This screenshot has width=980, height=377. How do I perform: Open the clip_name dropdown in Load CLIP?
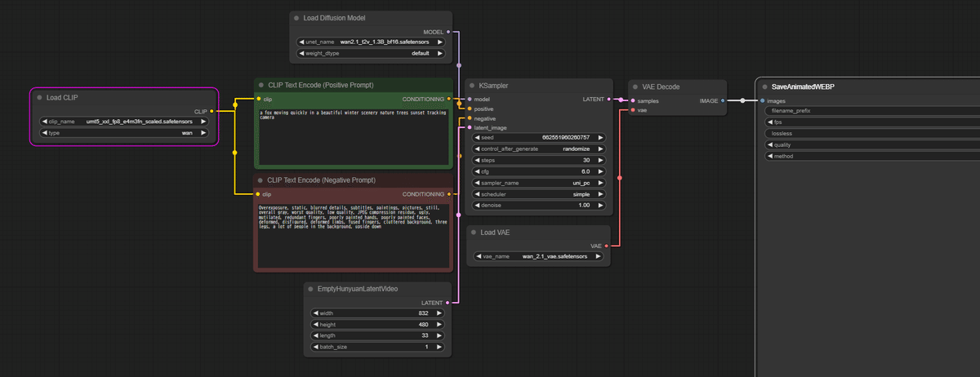[x=123, y=121]
